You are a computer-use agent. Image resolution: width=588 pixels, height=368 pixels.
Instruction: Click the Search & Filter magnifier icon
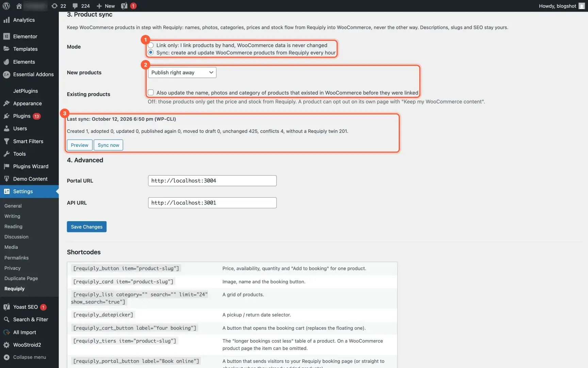(6, 319)
